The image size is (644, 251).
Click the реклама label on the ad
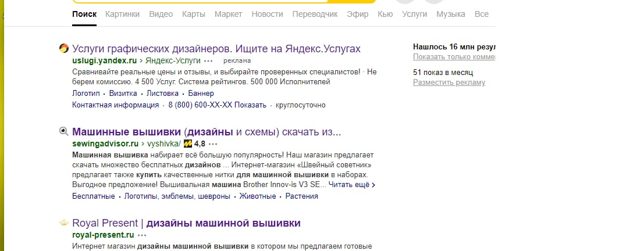tap(237, 60)
